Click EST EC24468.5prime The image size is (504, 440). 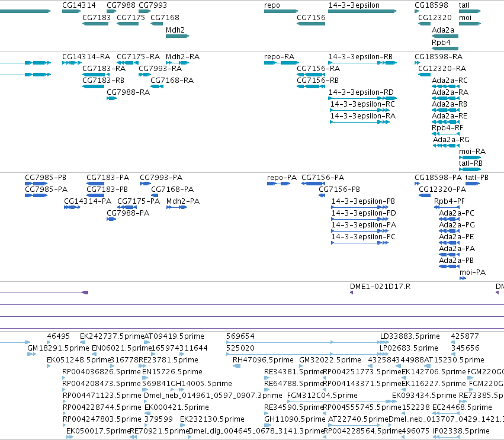pos(462,407)
